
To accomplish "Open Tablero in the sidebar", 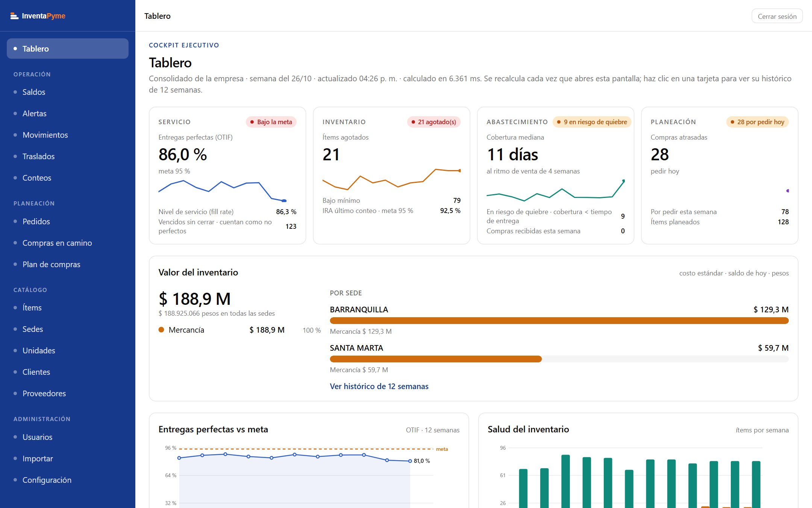I will click(68, 49).
